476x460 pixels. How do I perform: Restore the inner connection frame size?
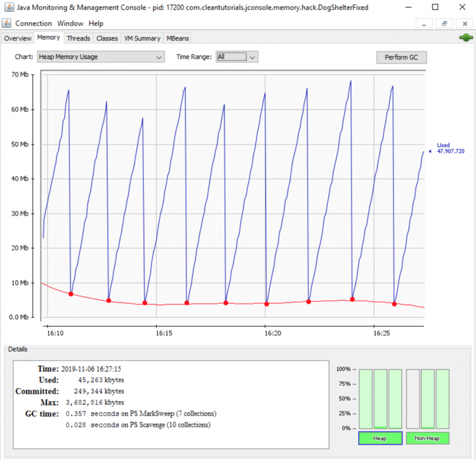pos(444,23)
